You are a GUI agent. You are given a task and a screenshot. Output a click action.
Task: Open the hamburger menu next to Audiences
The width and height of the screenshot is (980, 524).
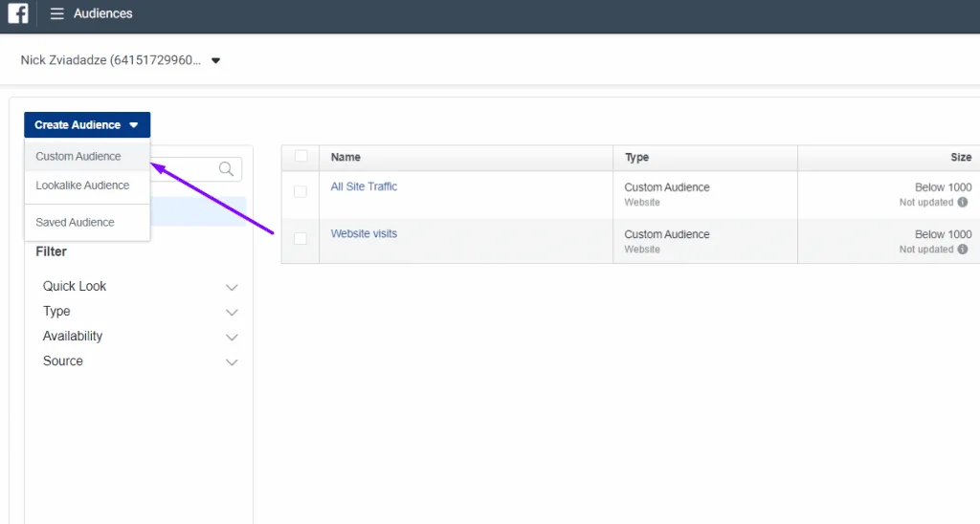56,13
